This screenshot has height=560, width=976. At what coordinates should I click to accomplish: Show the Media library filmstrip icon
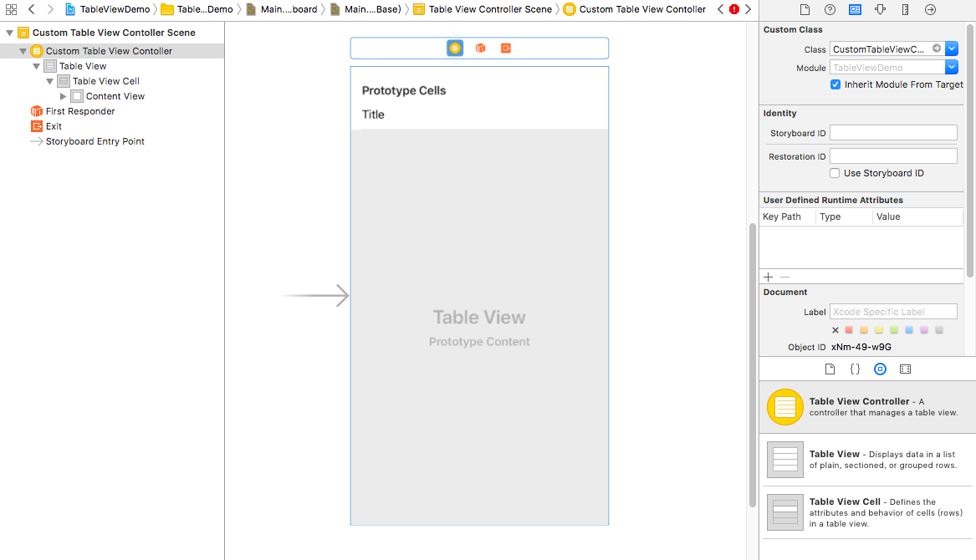pos(905,369)
